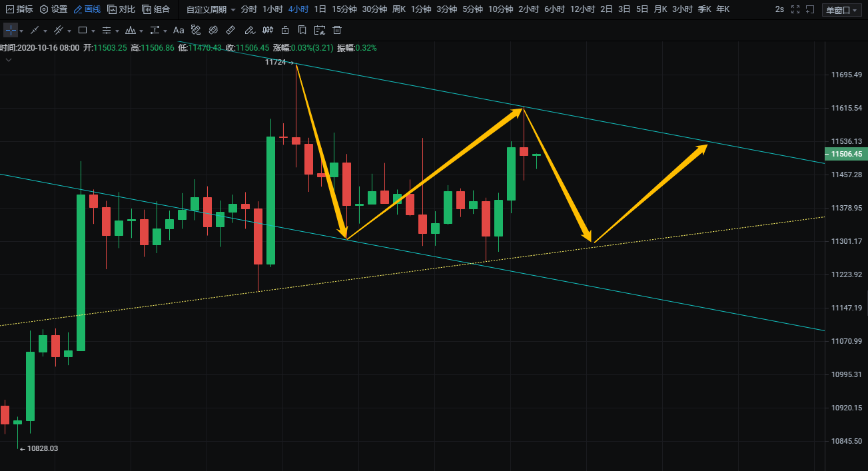Expand the rectangle shape tool options arrow
The height and width of the screenshot is (471, 868).
[93, 31]
